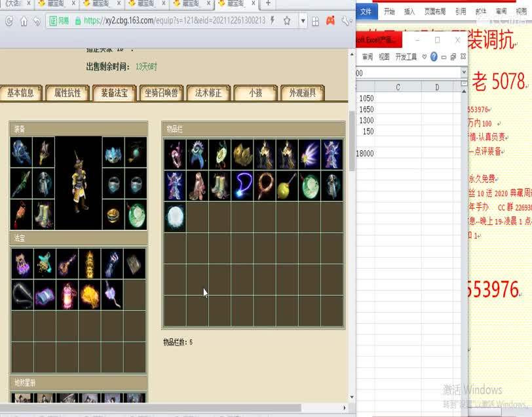Click the purple scroll treasure in 法宝
Image resolution: width=532 pixels, height=417 pixels.
point(45,295)
